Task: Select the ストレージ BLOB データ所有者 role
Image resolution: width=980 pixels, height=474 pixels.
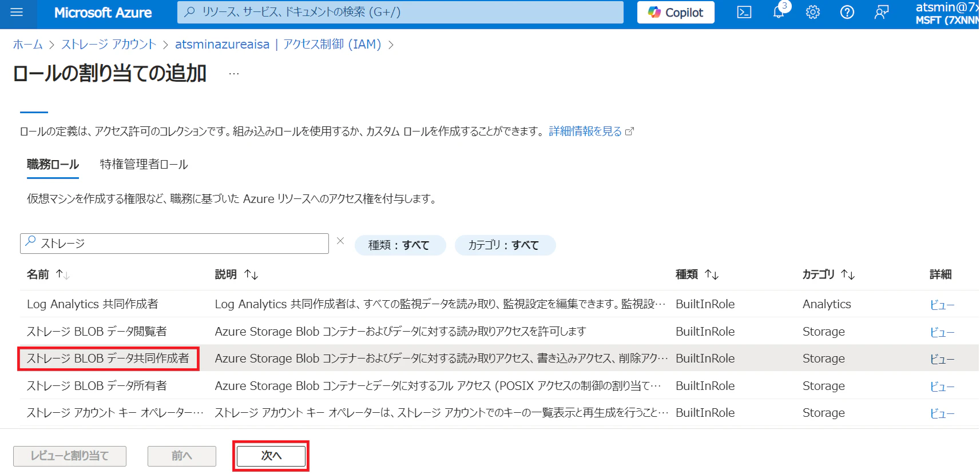Action: click(97, 386)
